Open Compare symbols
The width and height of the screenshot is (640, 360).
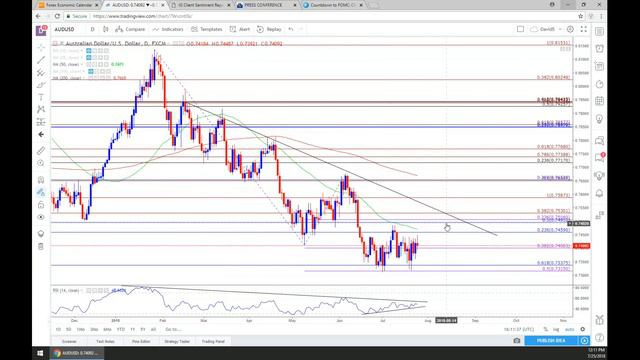pos(130,29)
